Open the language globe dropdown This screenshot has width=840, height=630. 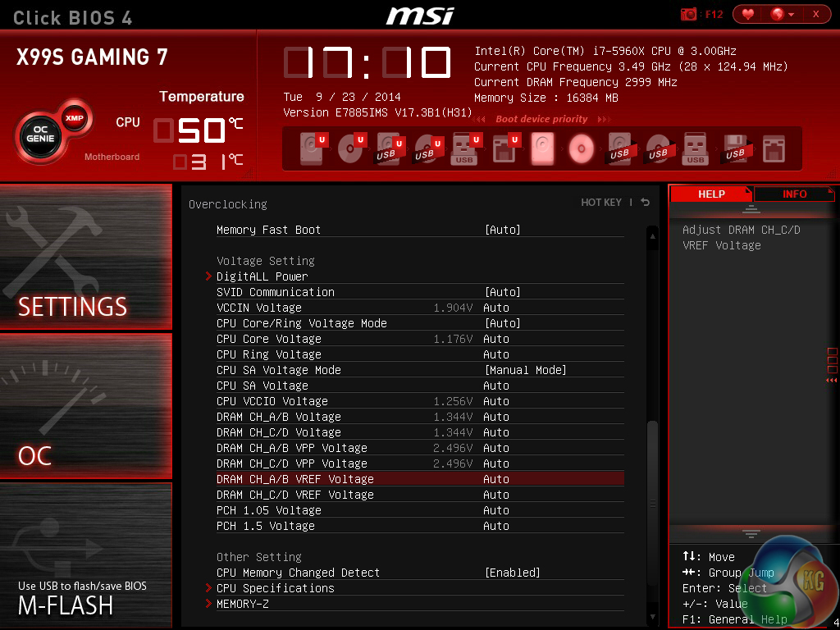[782, 14]
